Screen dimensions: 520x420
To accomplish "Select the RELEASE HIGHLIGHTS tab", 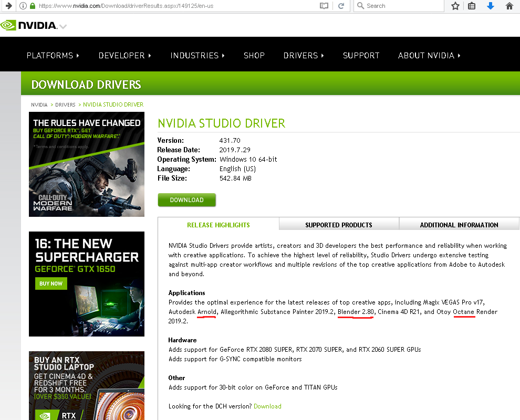I will click(218, 225).
